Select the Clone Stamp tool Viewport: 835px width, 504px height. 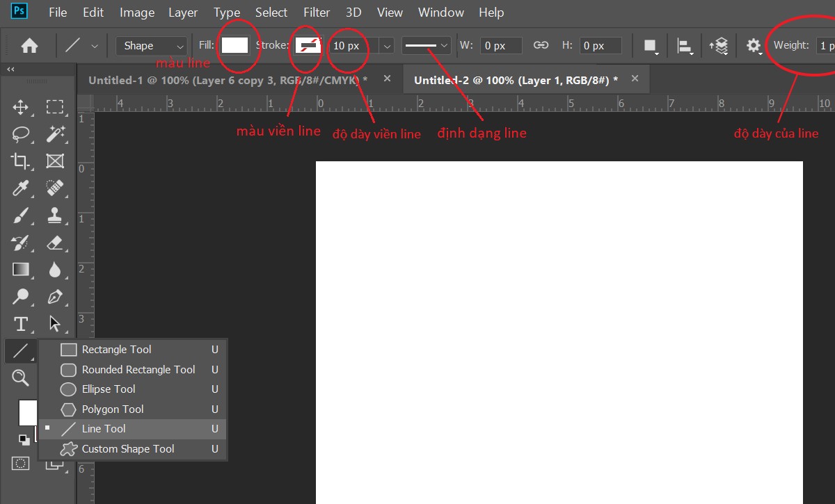[56, 216]
